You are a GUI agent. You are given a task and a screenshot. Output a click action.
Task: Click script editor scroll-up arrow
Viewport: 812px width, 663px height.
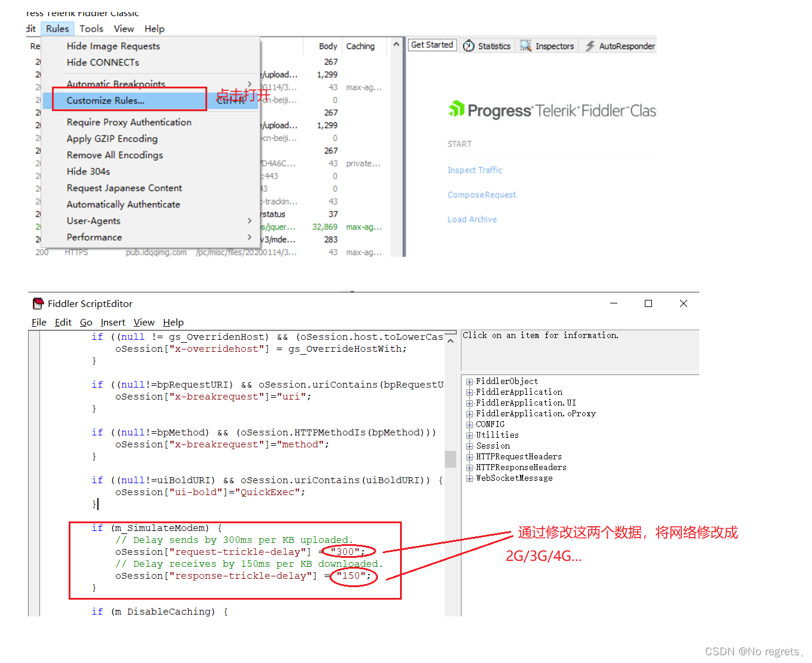click(450, 340)
